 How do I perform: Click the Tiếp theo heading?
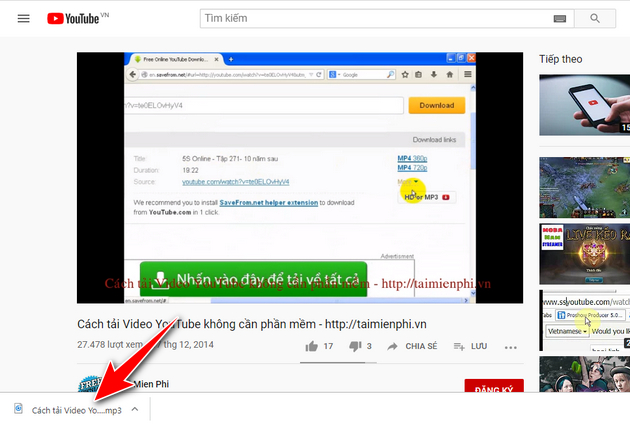(560, 59)
